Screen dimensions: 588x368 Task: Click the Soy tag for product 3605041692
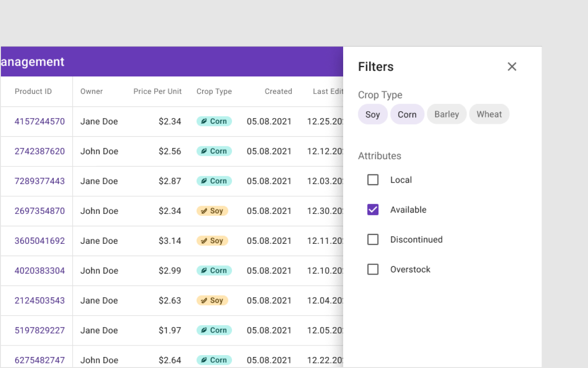212,241
